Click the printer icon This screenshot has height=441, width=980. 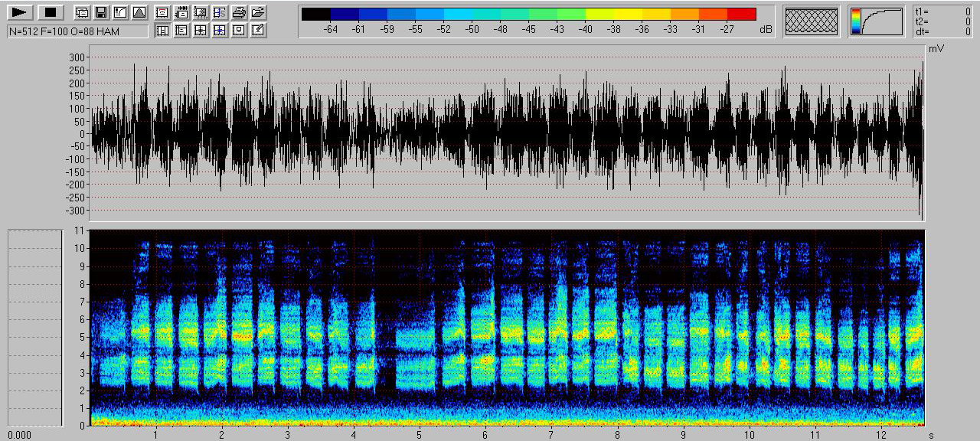tap(239, 12)
